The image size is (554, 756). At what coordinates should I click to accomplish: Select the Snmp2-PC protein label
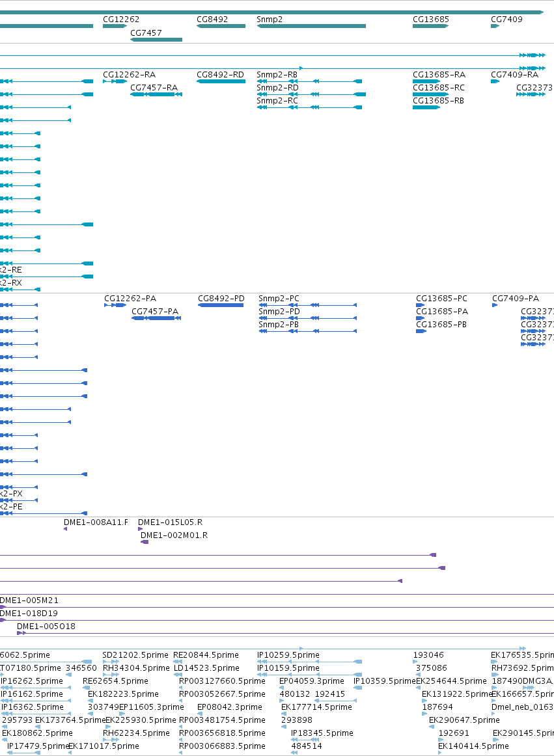click(x=279, y=299)
